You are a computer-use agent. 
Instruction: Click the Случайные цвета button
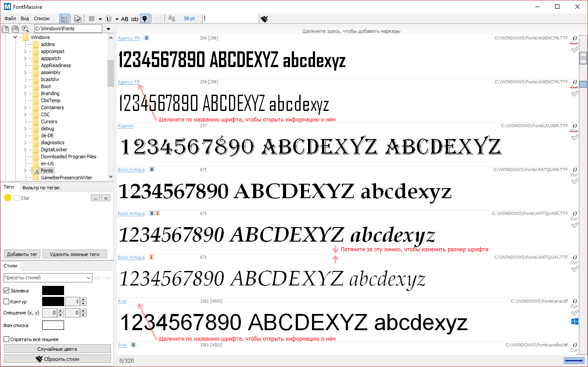[x=57, y=349]
